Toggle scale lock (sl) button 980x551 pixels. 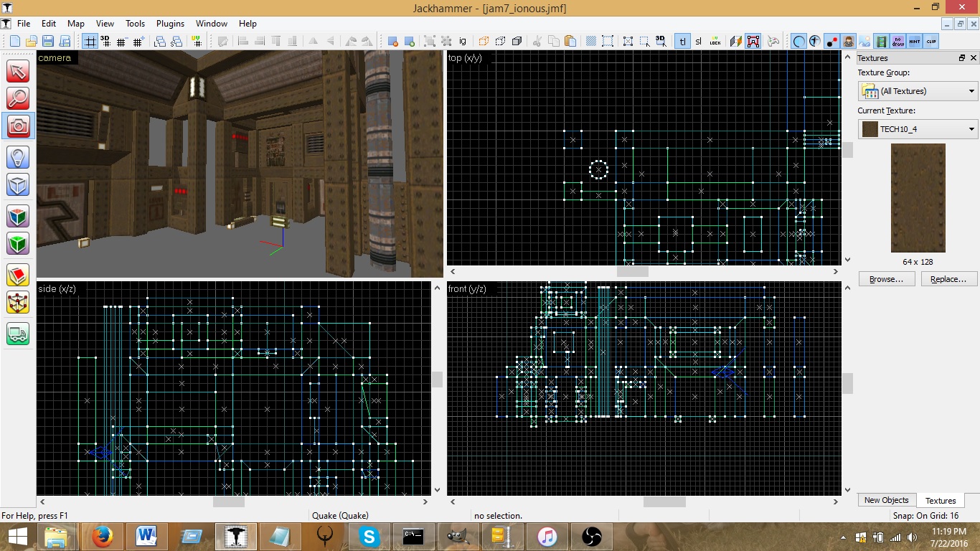tap(698, 41)
